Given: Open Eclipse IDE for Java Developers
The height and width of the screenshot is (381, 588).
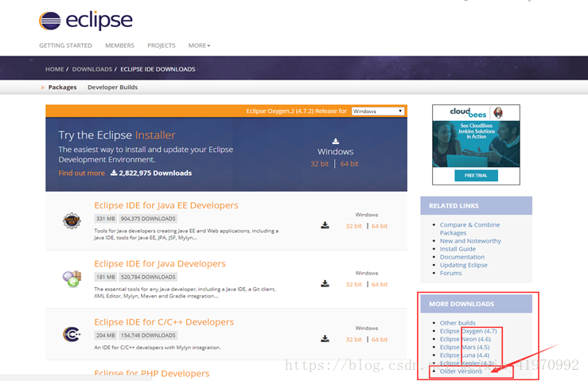Looking at the screenshot, I should pos(160,263).
